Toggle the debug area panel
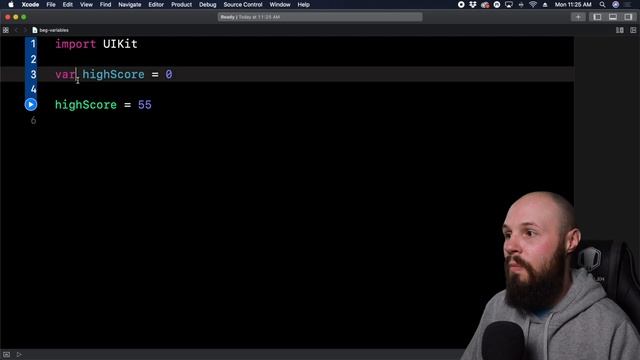Screen dimensions: 640x360 (613, 17)
